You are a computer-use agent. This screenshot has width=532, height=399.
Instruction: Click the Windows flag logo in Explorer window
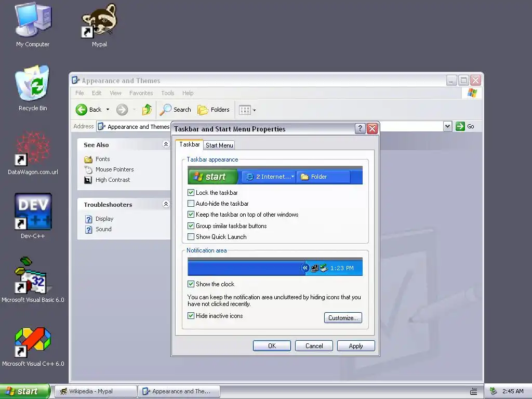point(472,92)
